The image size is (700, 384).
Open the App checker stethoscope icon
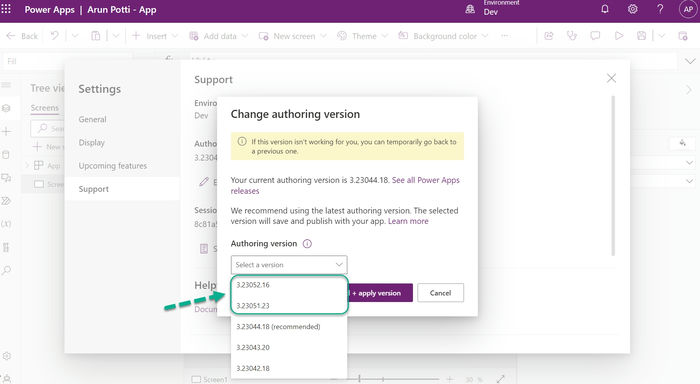(572, 36)
